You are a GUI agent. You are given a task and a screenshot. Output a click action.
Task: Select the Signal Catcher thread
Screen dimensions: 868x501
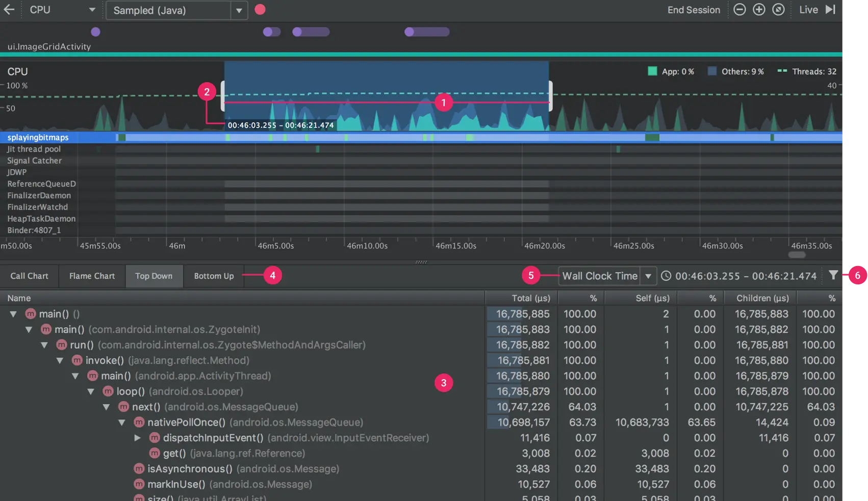[x=421, y=161]
